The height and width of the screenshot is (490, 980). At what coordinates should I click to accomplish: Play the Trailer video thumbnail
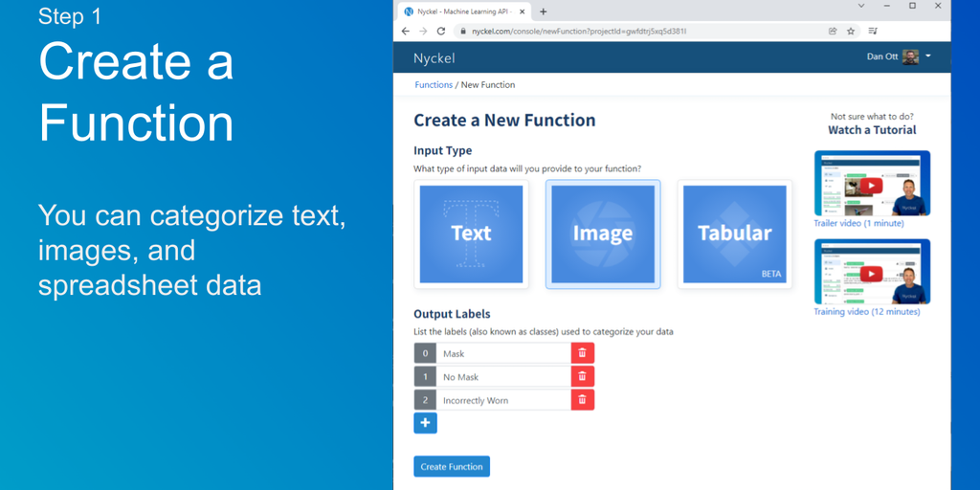click(x=872, y=183)
